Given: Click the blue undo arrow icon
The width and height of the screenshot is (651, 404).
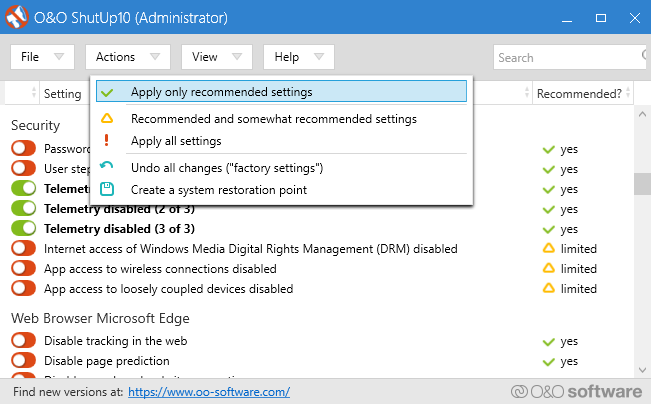Looking at the screenshot, I should point(107,166).
